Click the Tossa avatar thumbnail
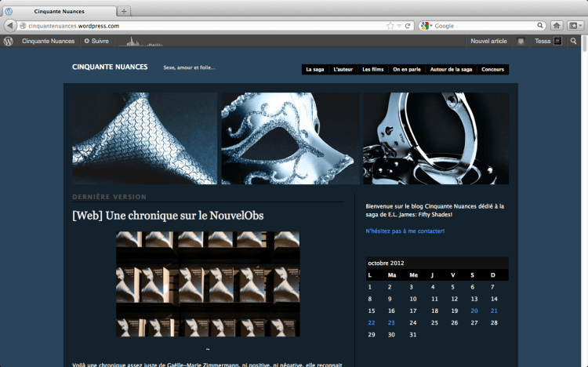The image size is (588, 367). click(558, 41)
